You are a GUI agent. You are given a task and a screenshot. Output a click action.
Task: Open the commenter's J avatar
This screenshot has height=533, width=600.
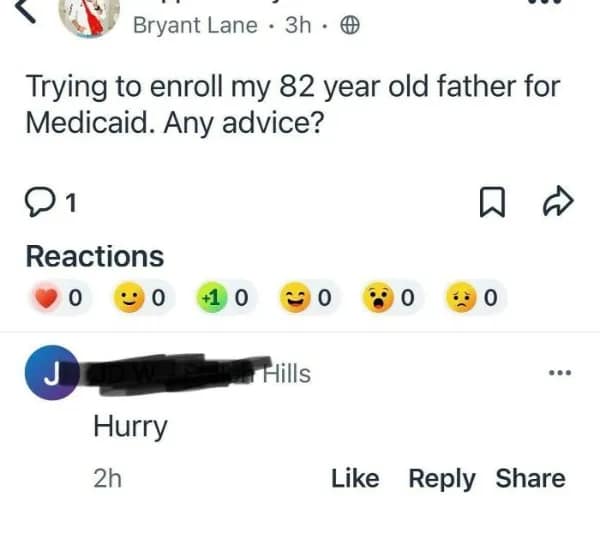[48, 375]
